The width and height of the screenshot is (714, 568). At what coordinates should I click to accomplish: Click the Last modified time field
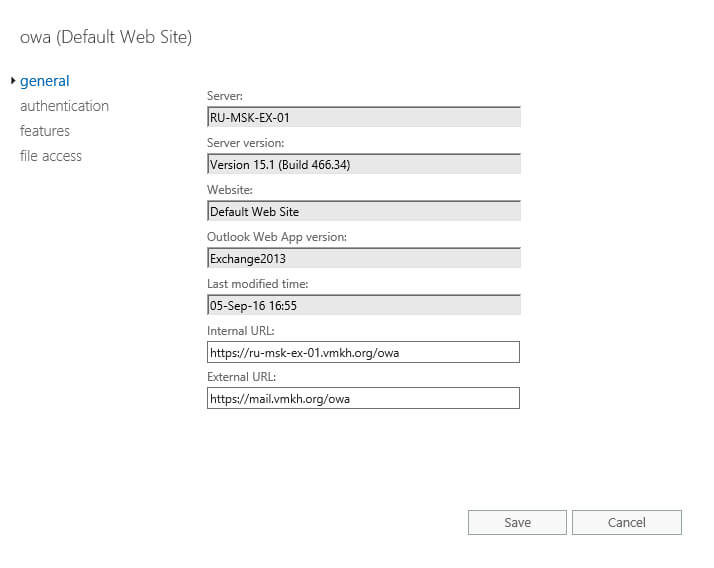(363, 305)
